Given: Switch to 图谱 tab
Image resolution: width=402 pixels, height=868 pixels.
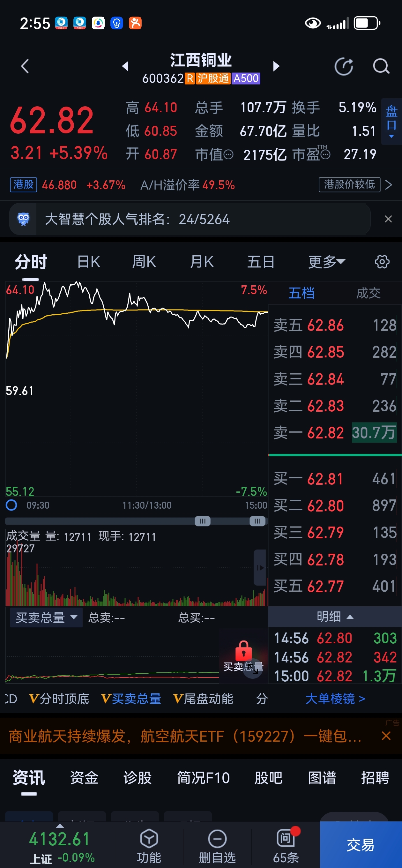Looking at the screenshot, I should coord(322,778).
